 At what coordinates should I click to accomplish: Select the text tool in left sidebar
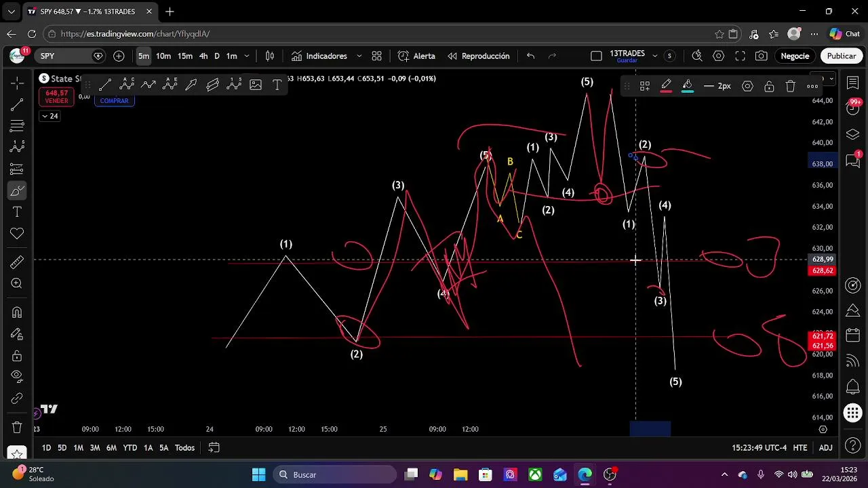(x=17, y=212)
